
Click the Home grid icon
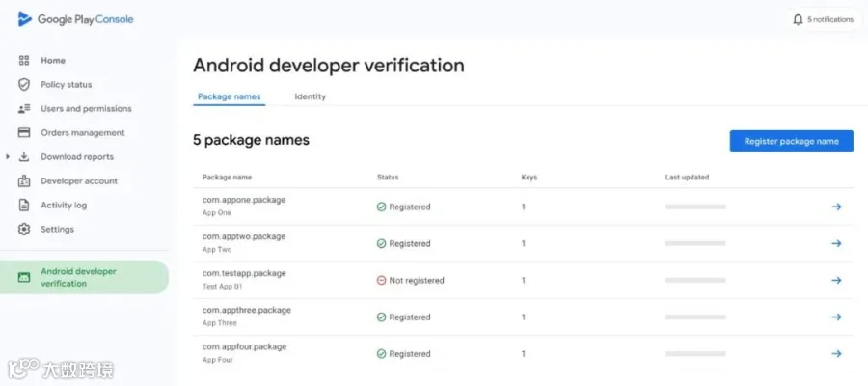point(24,61)
